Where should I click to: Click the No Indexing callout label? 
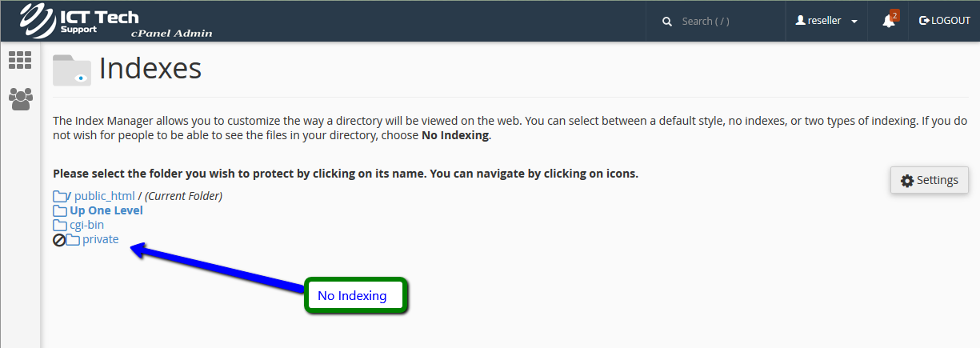click(x=352, y=296)
